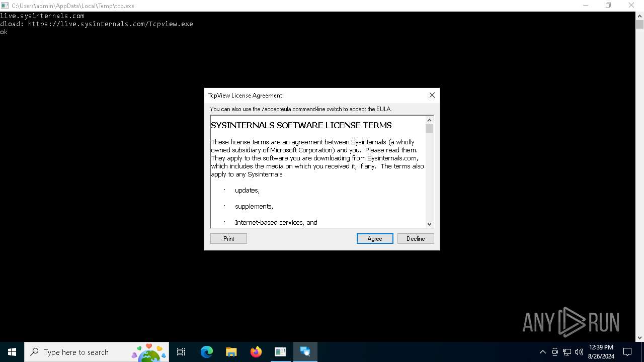Close the TcpView License Agreement dialog
The width and height of the screenshot is (644, 362).
pyautogui.click(x=432, y=95)
